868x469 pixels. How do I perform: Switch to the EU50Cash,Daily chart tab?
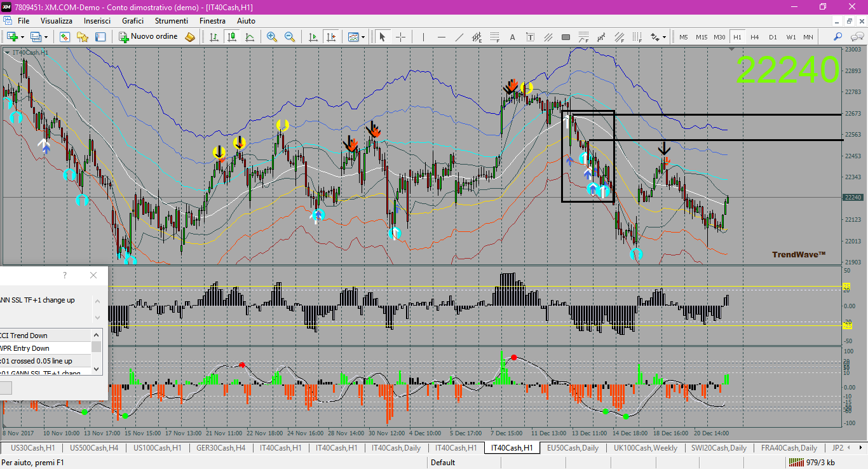pyautogui.click(x=573, y=448)
